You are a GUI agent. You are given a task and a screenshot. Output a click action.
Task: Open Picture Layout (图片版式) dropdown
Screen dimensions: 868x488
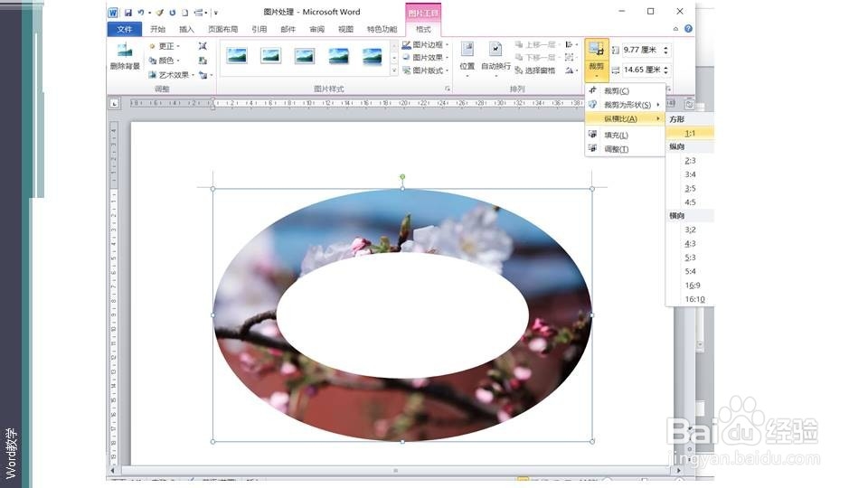[425, 70]
